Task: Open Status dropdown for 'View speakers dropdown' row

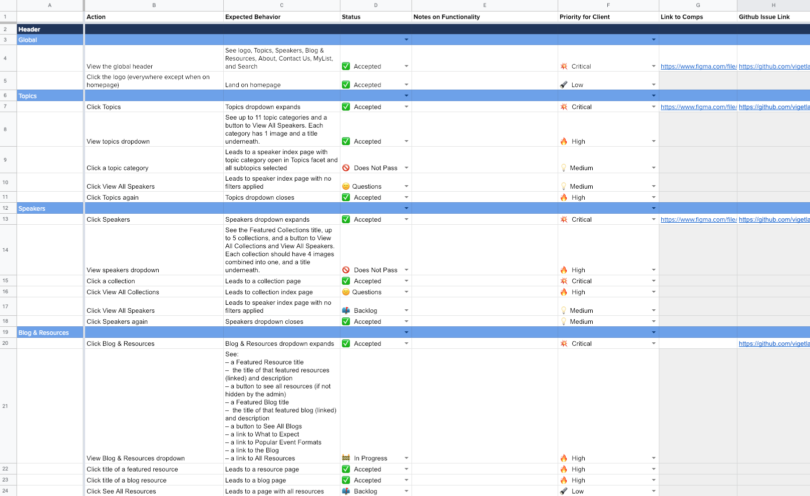Action: [x=406, y=270]
